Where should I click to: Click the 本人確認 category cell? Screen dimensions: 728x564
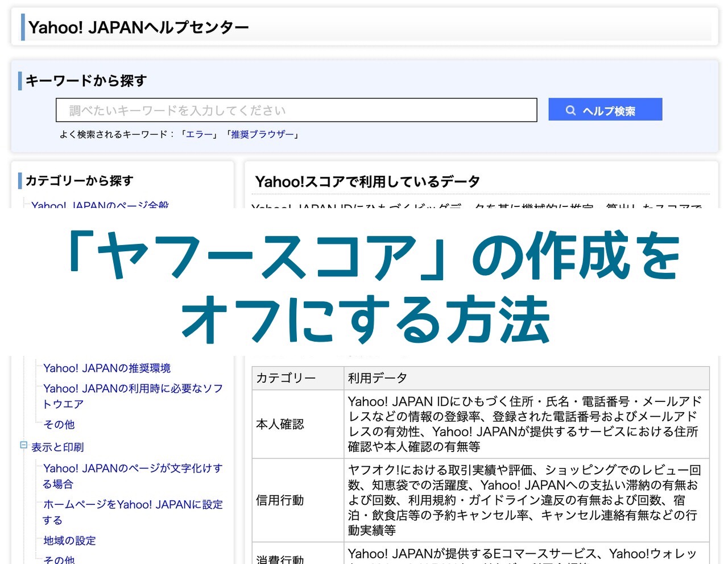(298, 424)
